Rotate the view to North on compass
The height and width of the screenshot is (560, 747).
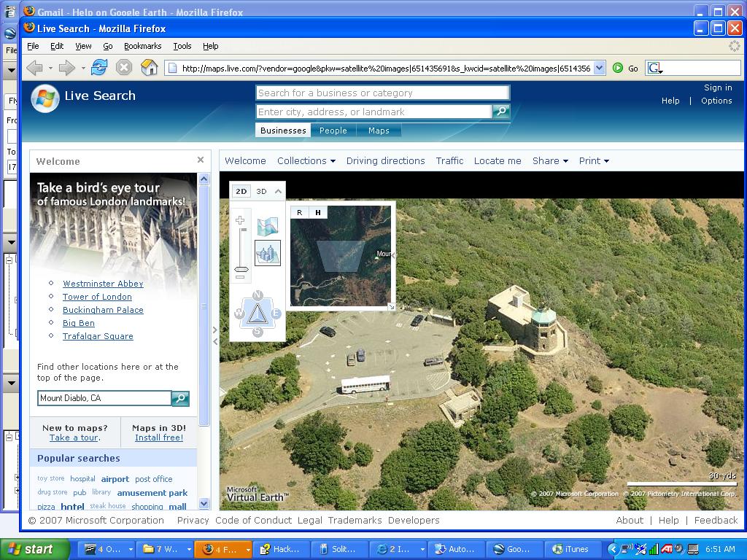tap(258, 295)
